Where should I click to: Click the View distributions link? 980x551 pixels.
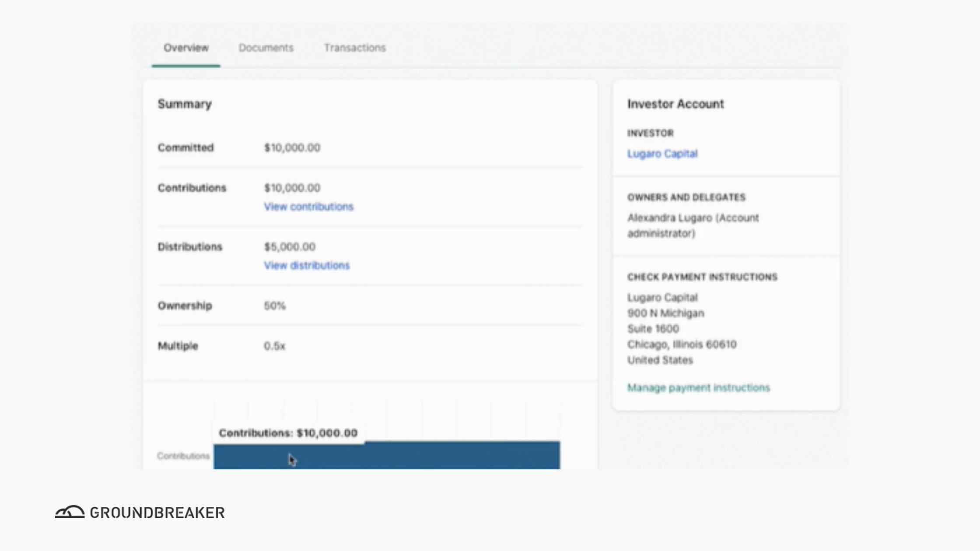click(307, 265)
